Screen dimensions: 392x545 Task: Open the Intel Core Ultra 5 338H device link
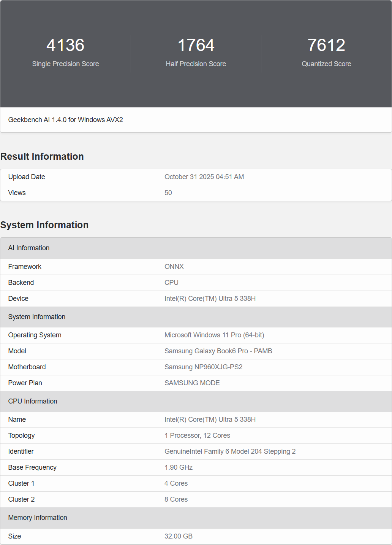(210, 299)
